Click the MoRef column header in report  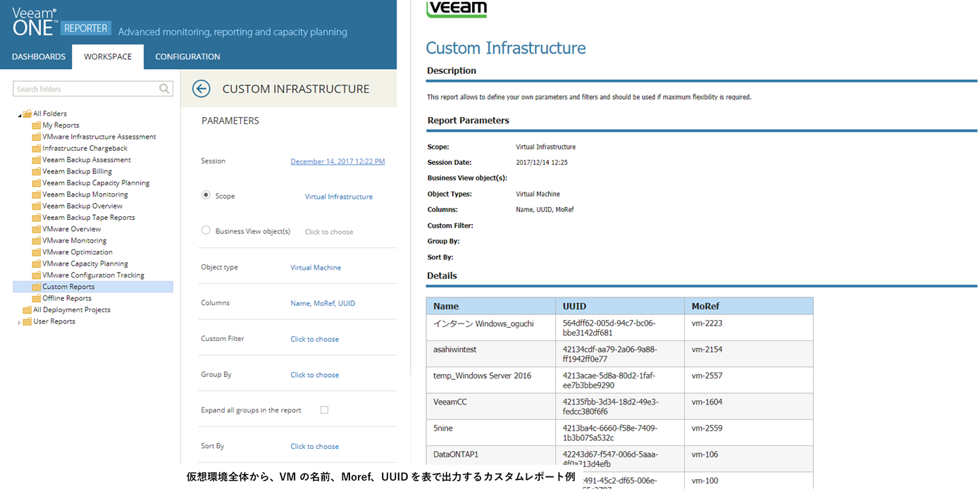(749, 307)
